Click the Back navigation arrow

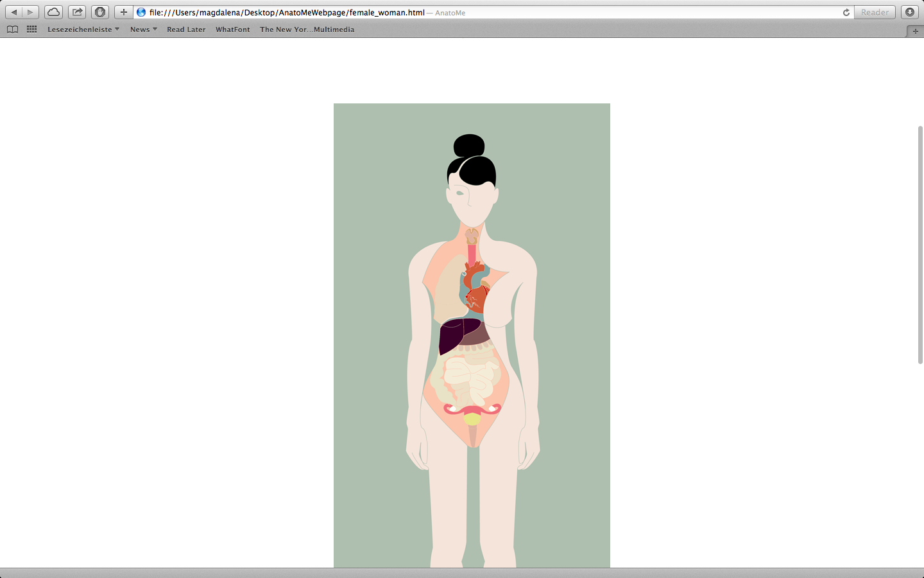[14, 12]
